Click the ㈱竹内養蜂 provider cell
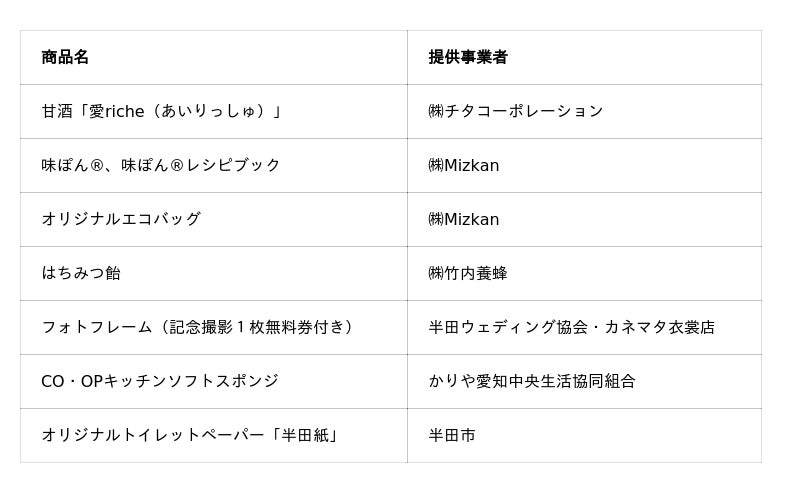Viewport: 800px width, 493px height. (x=468, y=273)
